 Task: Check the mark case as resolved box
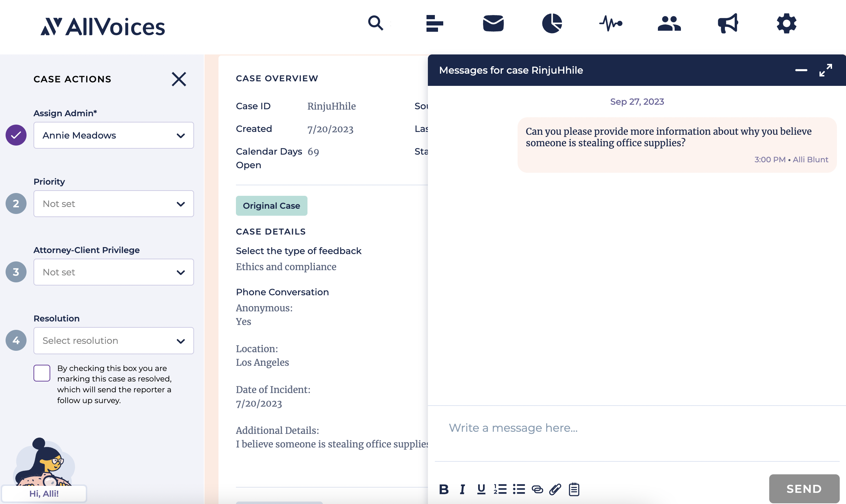point(42,373)
